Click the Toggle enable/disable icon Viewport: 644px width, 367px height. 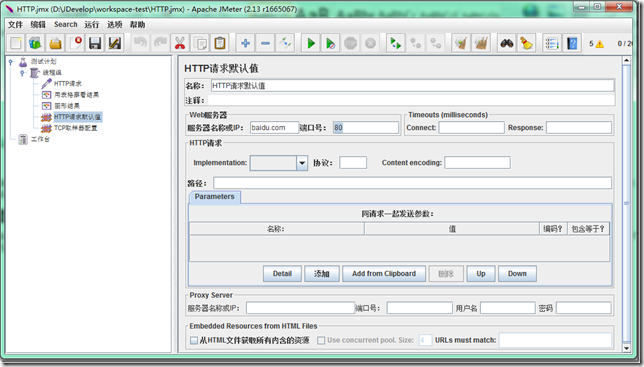coord(285,43)
